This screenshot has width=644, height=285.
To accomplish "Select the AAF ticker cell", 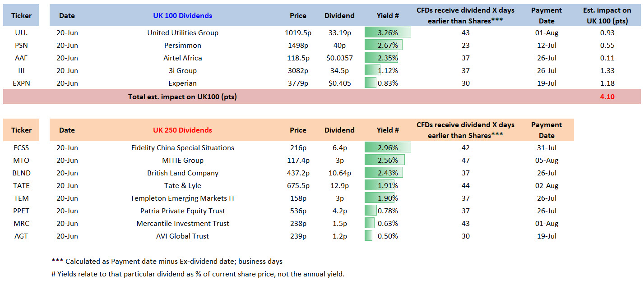I will click(x=21, y=58).
